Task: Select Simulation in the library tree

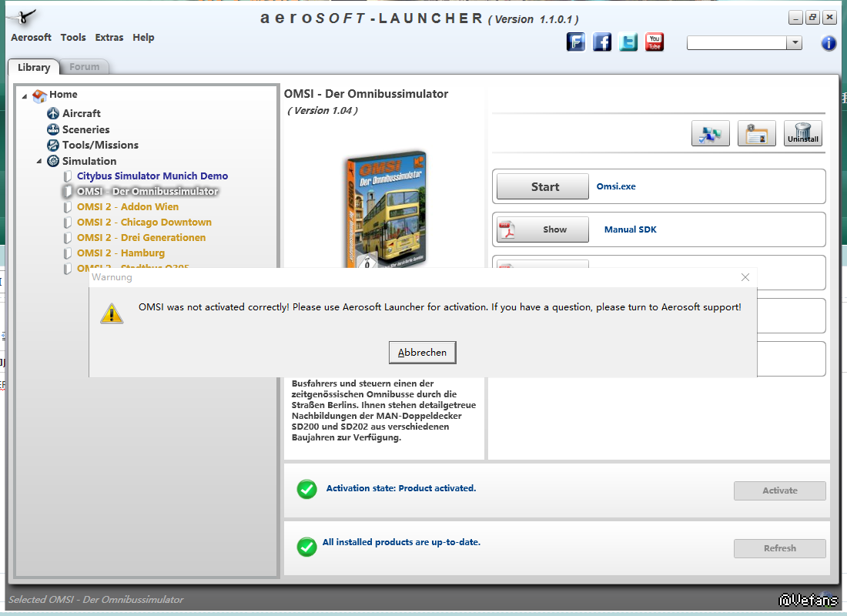Action: (89, 161)
